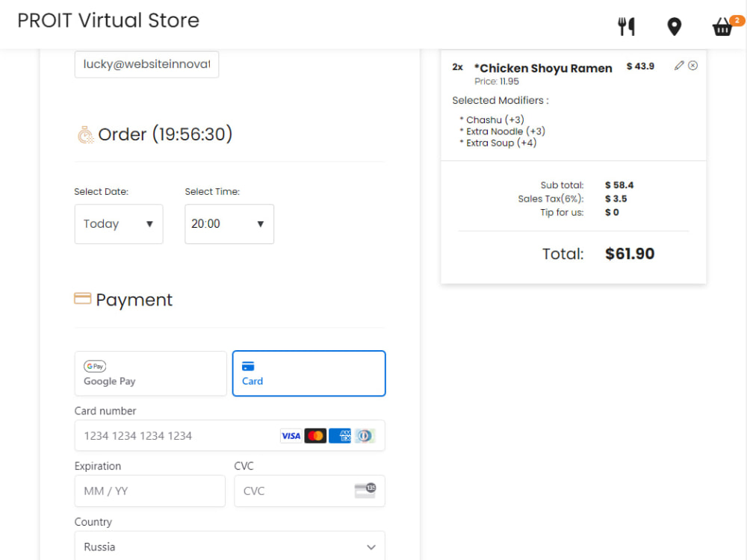Select the Card payment method
The height and width of the screenshot is (560, 747).
coord(309,373)
